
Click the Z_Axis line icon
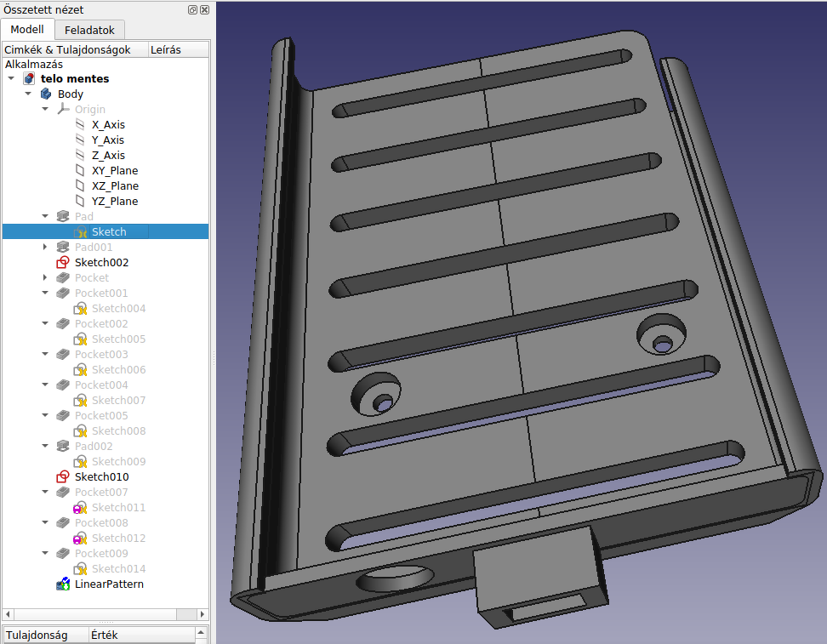[80, 155]
